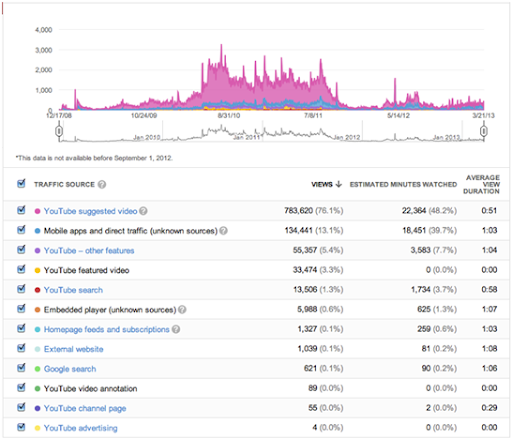Image resolution: width=512 pixels, height=439 pixels.
Task: Click the 22,364 minutes watched value
Action: point(414,211)
